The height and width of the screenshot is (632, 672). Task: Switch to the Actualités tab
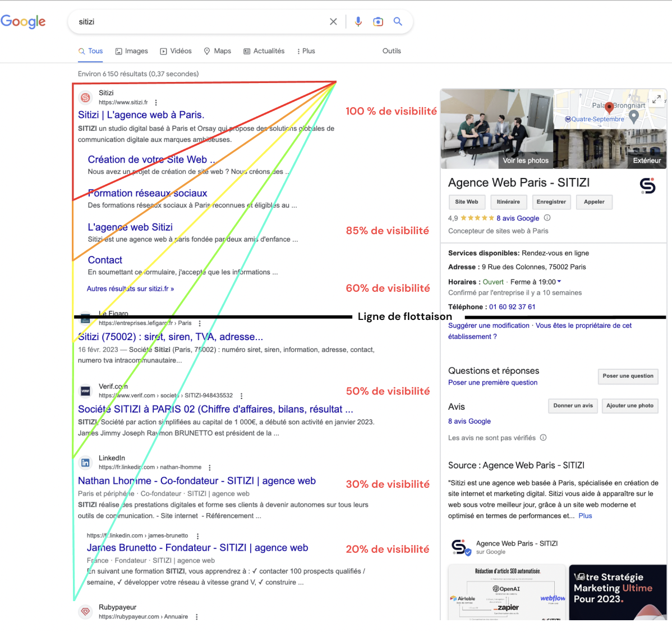[x=264, y=51]
